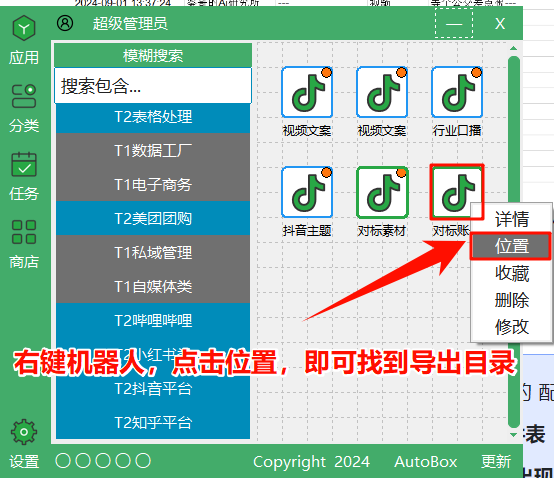Select the first 视频文案 robot icon
This screenshot has width=554, height=478.
tap(307, 92)
